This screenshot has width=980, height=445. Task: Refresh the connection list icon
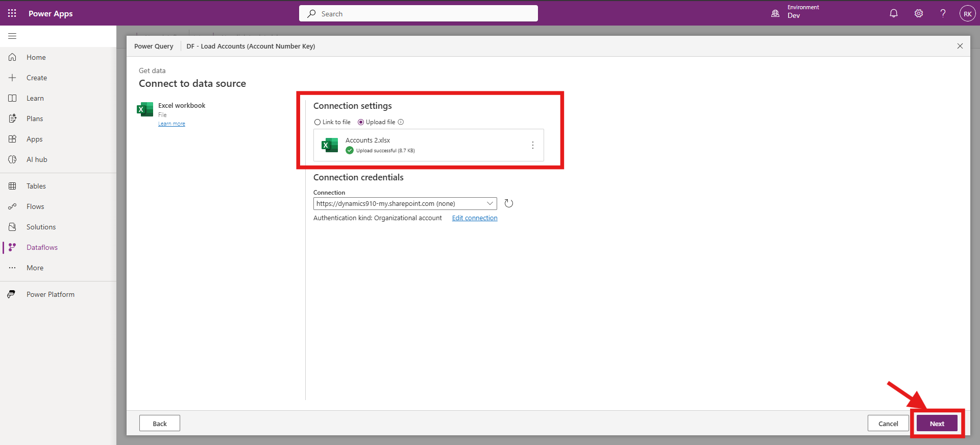[x=508, y=203]
